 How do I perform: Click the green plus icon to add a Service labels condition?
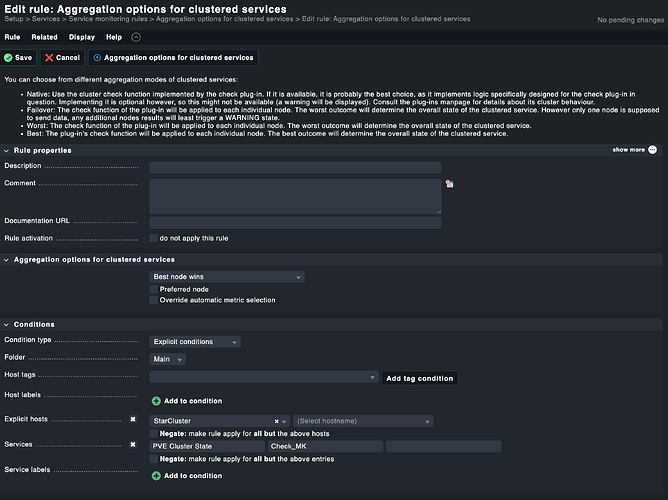coord(156,476)
